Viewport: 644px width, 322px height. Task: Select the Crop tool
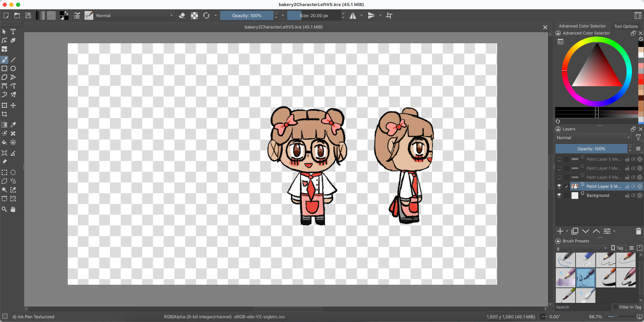[x=4, y=114]
